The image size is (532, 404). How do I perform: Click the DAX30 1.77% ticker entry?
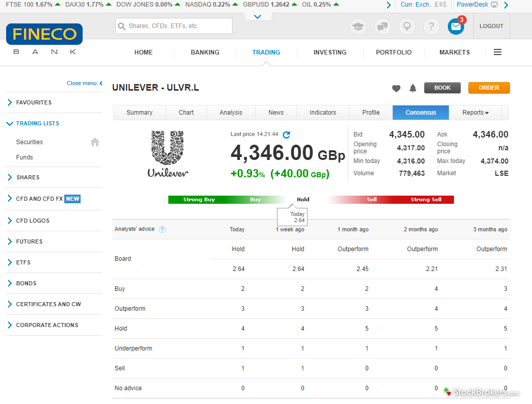pos(89,5)
